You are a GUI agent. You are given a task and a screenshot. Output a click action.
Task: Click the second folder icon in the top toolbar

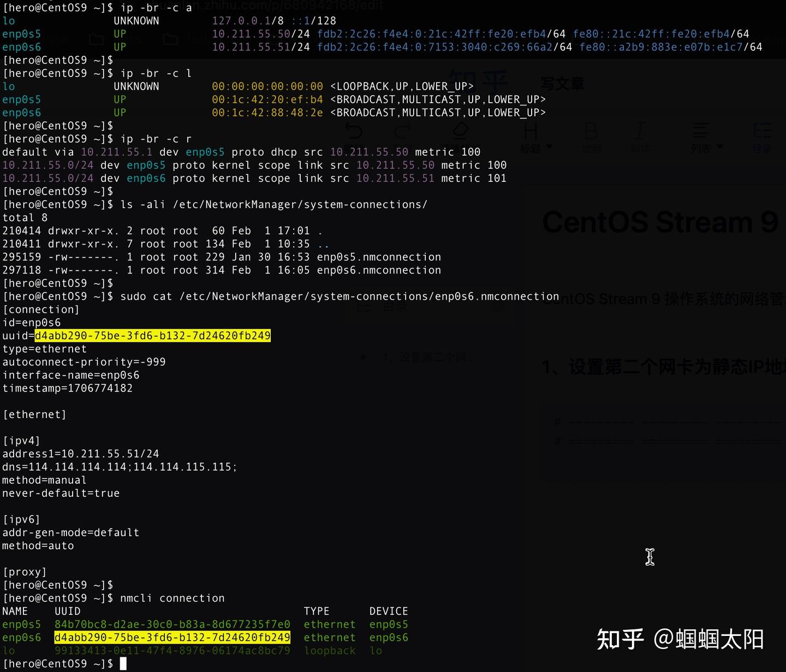click(x=171, y=40)
